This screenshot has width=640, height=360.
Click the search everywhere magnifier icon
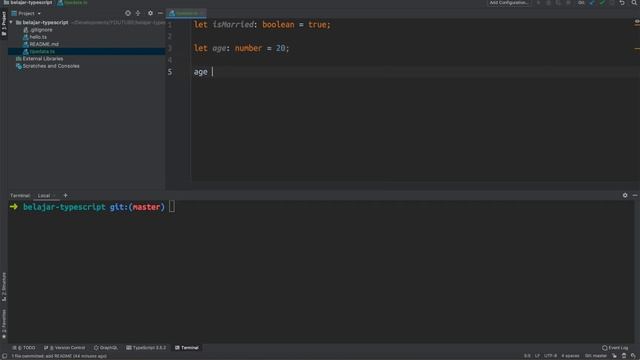click(x=634, y=3)
